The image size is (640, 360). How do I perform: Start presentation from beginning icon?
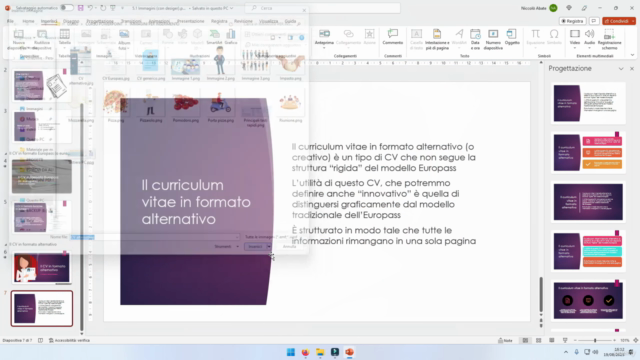[x=113, y=8]
